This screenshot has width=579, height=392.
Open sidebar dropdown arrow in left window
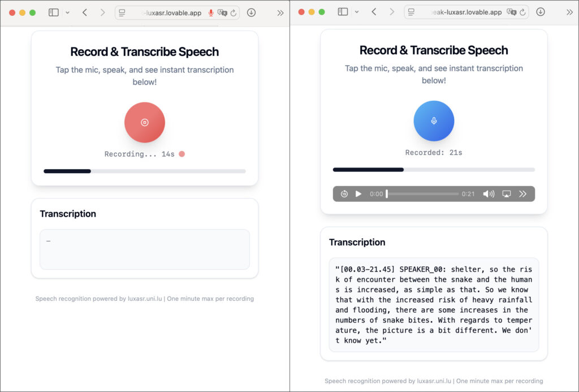pos(68,12)
